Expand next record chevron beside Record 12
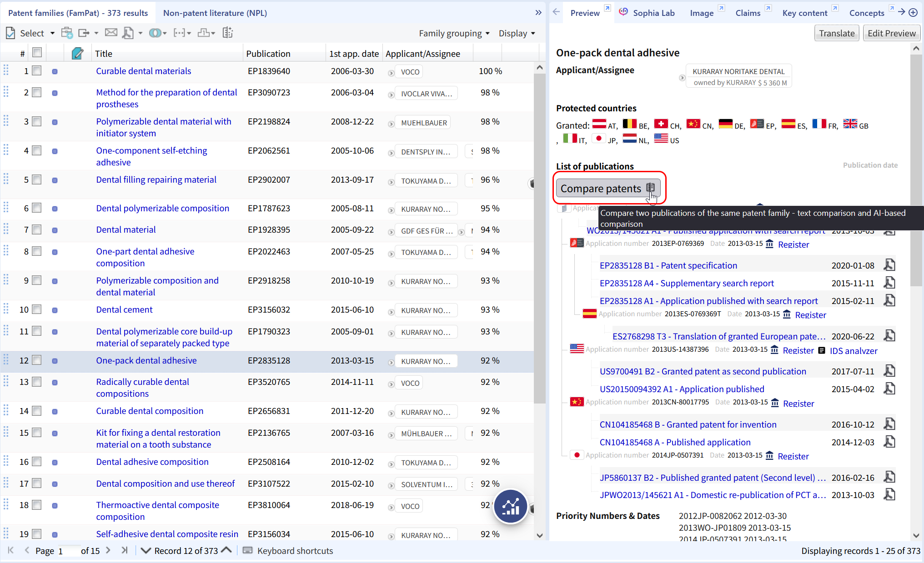 pos(146,550)
